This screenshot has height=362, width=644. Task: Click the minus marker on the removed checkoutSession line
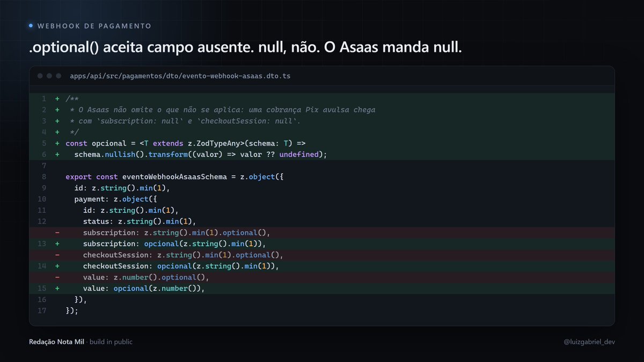click(57, 255)
